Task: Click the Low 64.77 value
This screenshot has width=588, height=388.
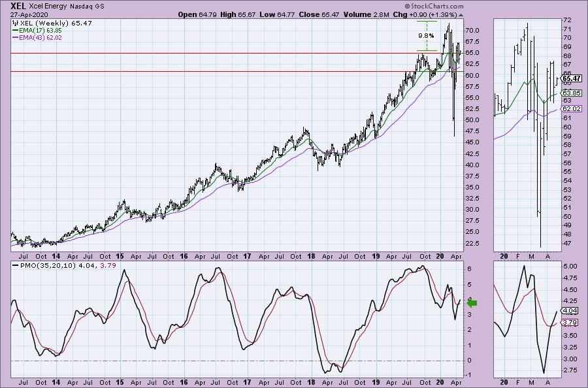Action: (x=277, y=14)
